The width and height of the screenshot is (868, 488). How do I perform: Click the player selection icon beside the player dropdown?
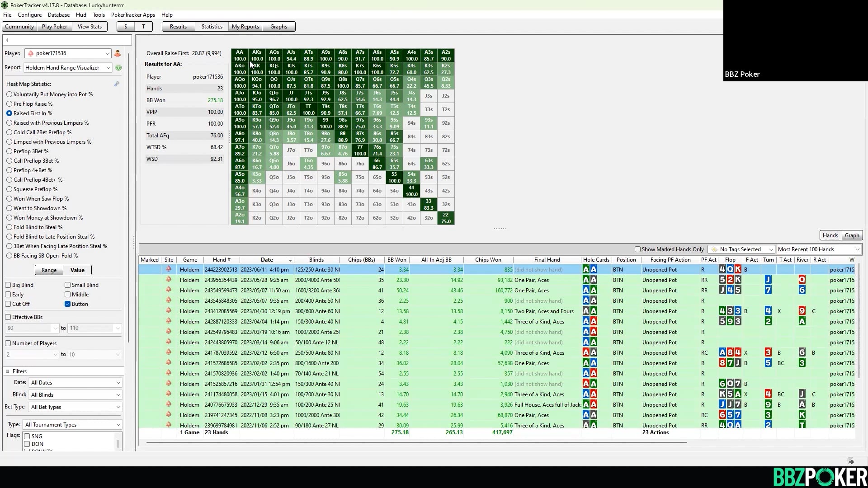pos(118,53)
